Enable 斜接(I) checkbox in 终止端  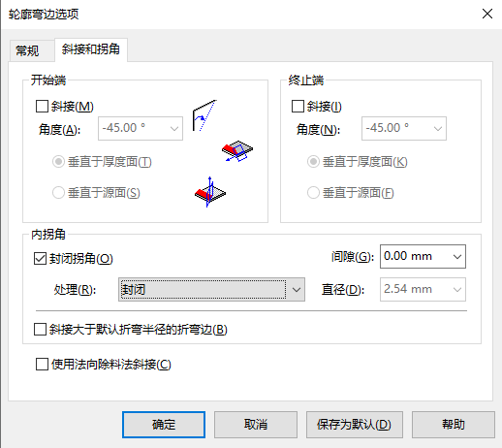pyautogui.click(x=298, y=107)
